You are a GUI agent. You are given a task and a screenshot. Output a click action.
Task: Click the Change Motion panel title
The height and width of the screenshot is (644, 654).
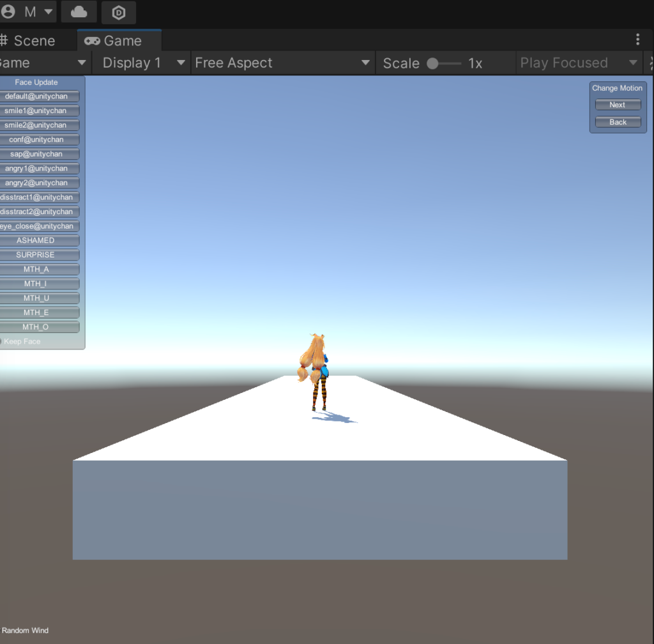coord(618,88)
